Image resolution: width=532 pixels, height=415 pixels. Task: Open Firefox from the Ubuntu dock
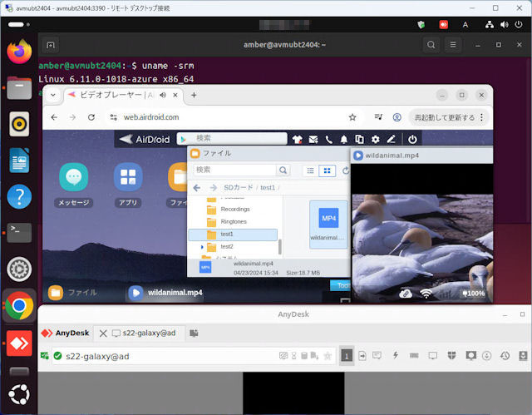tap(19, 52)
